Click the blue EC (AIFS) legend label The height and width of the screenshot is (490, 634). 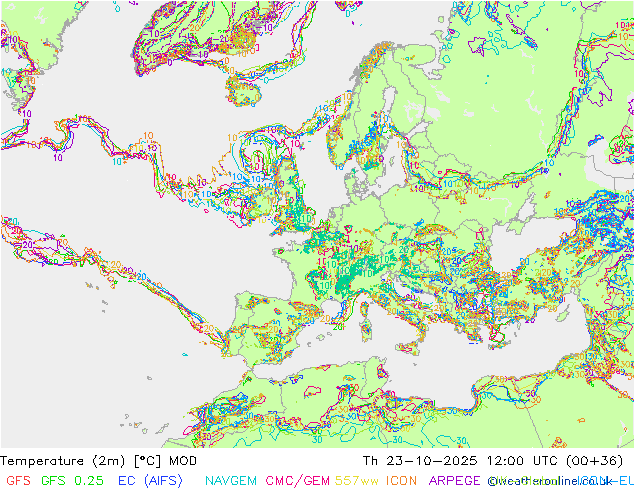tap(150, 480)
